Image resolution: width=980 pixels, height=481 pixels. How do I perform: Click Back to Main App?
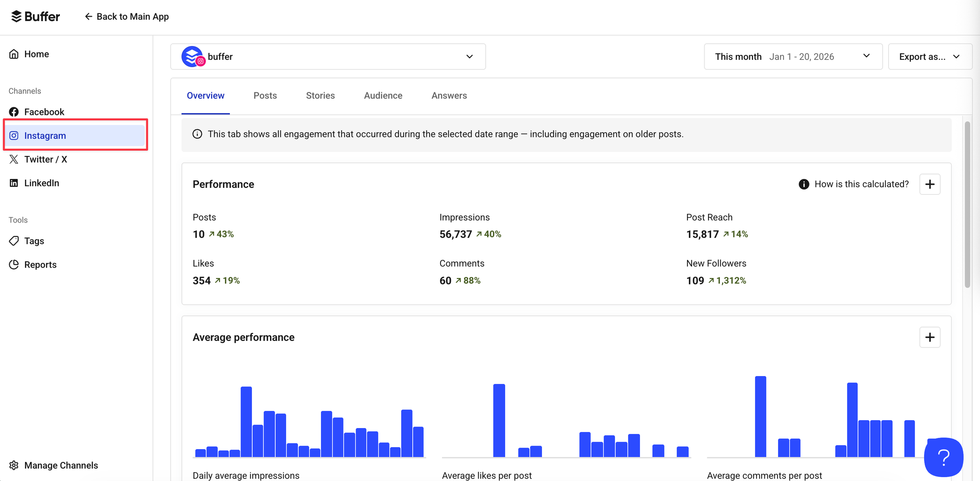[x=126, y=16]
